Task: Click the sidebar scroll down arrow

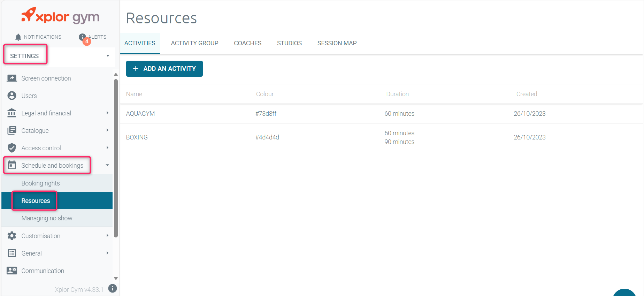Action: tap(116, 278)
